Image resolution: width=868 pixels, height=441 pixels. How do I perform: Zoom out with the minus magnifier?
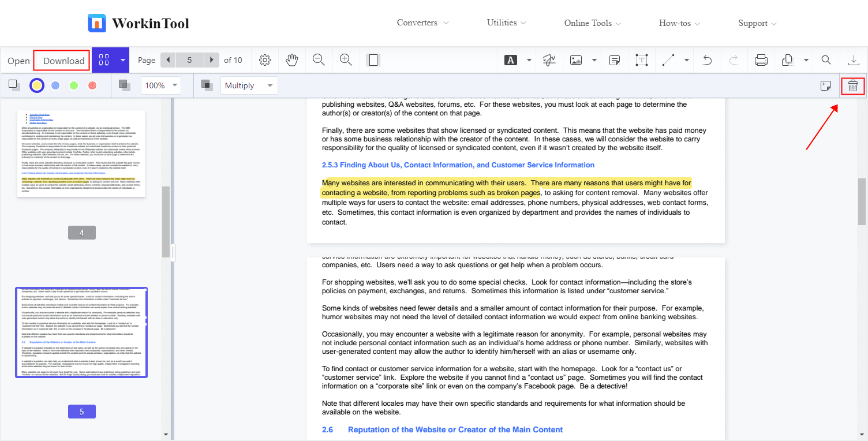pyautogui.click(x=319, y=60)
